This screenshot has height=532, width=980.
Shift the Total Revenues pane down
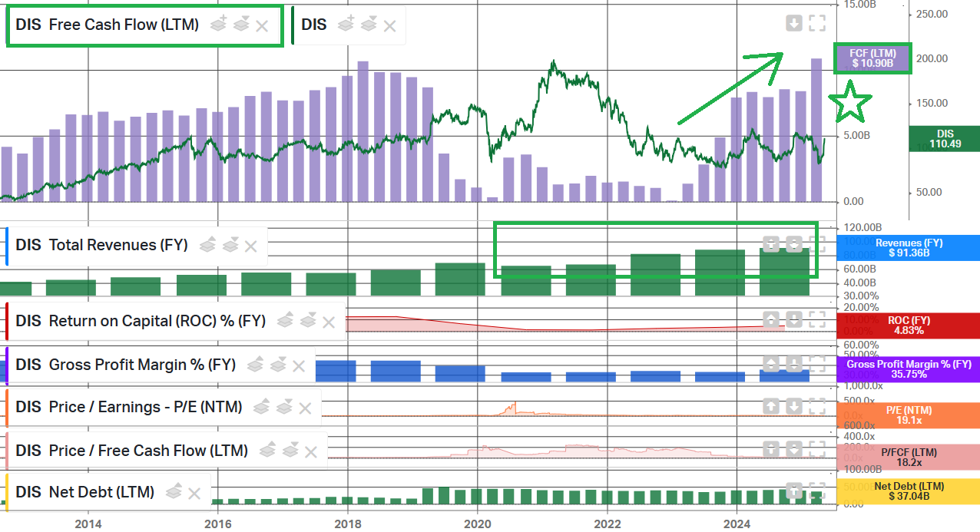pyautogui.click(x=794, y=244)
